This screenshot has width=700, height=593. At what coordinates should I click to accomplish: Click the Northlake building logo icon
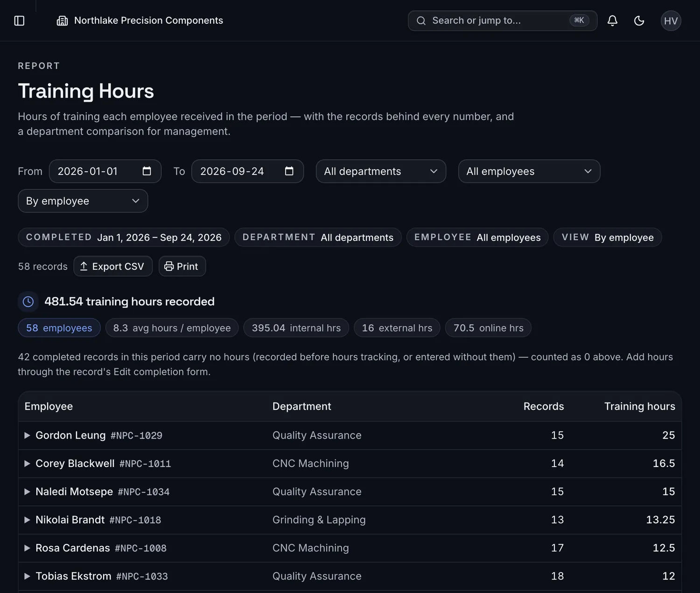pyautogui.click(x=62, y=21)
